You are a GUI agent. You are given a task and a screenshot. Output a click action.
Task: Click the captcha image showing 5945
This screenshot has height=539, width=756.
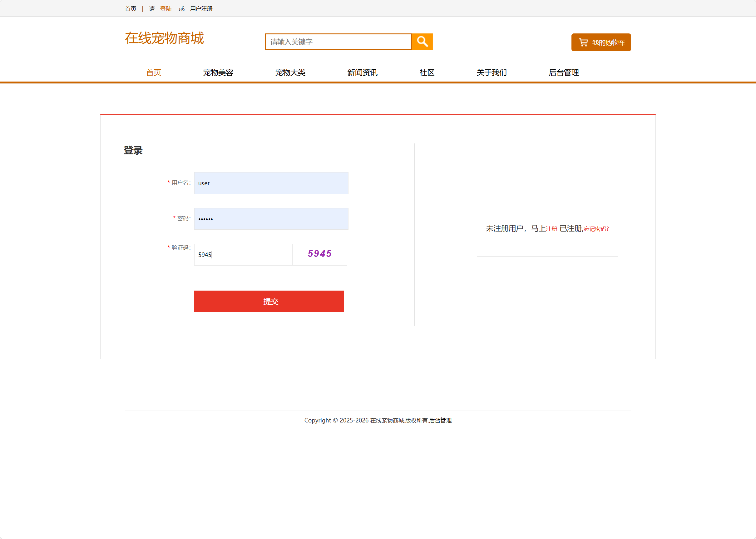319,254
